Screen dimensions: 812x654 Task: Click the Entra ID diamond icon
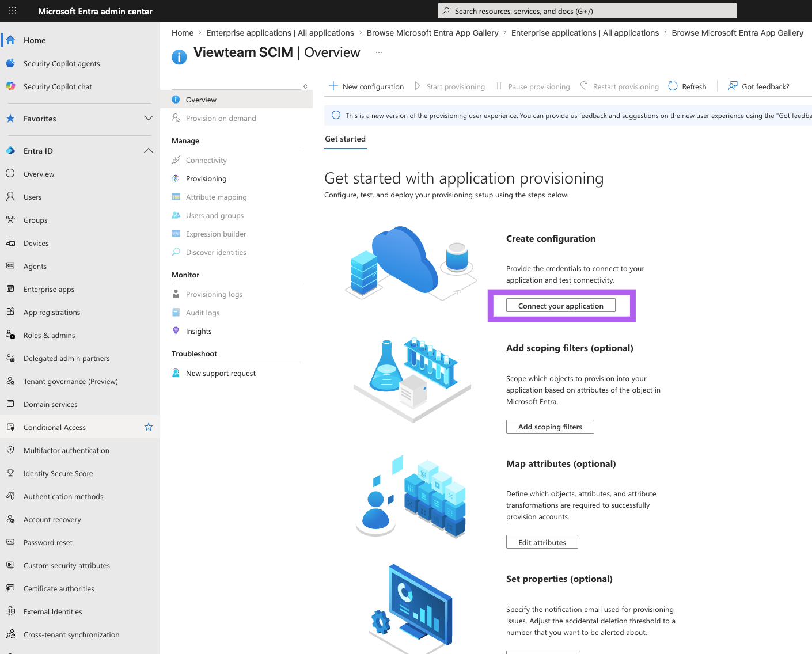pos(10,151)
